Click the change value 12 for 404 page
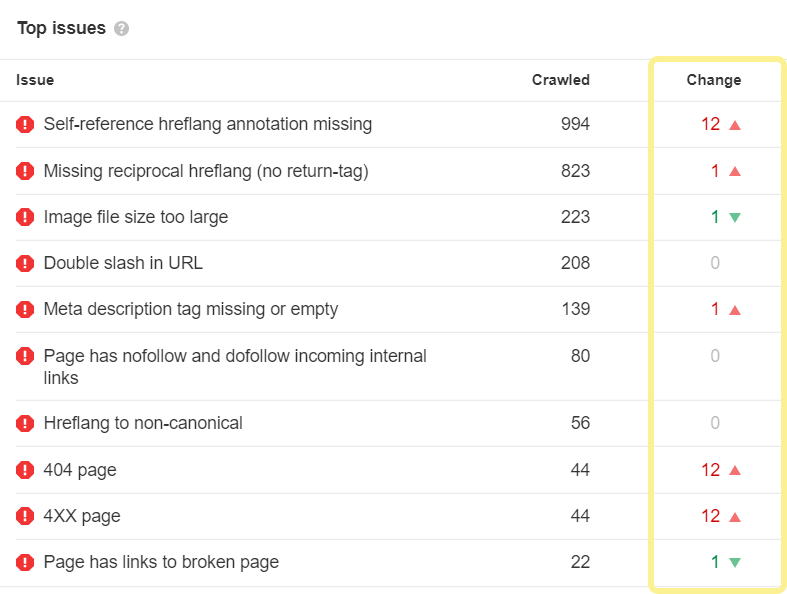The image size is (787, 594). pos(710,470)
